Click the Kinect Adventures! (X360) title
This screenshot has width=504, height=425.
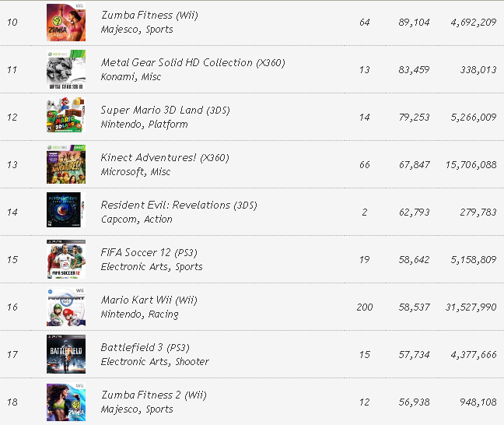[165, 158]
